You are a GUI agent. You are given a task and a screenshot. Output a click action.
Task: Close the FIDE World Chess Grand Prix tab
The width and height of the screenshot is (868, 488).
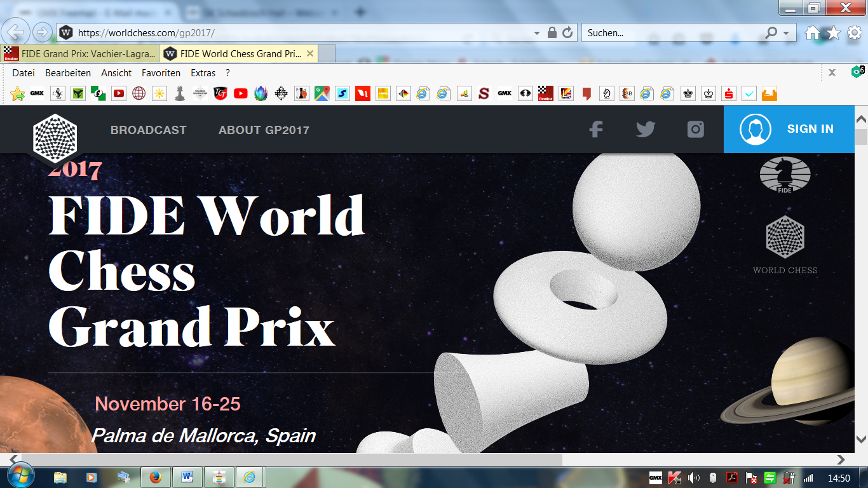[309, 54]
